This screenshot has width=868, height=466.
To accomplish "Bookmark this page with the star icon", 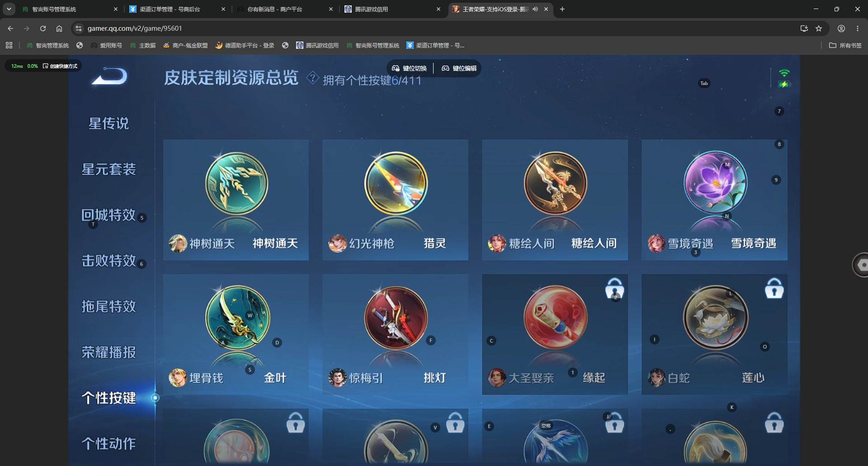I will tap(819, 28).
